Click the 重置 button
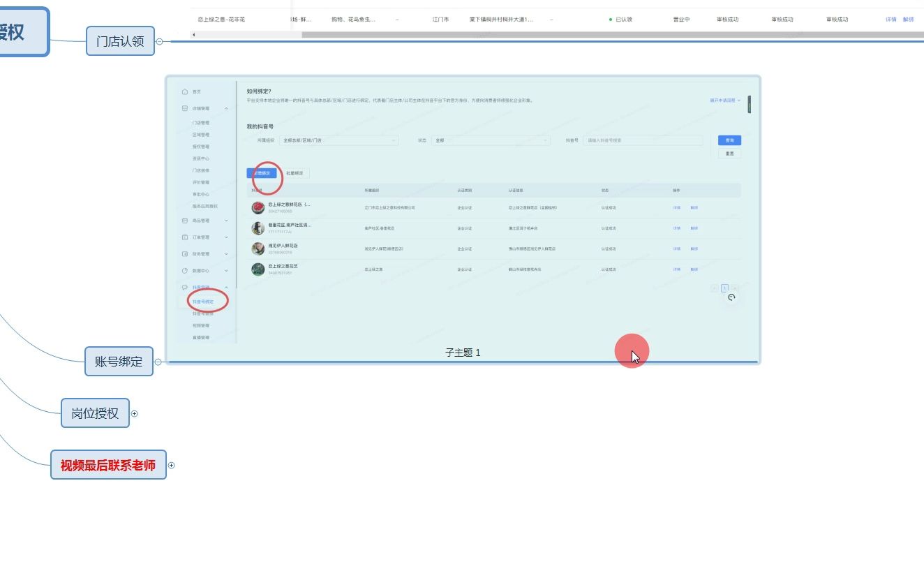This screenshot has width=924, height=578. pyautogui.click(x=729, y=154)
